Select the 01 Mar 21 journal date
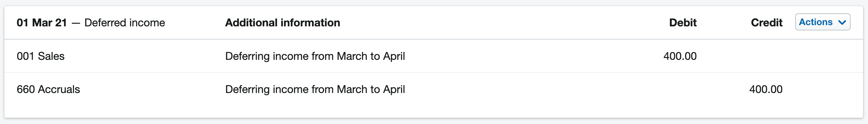This screenshot has width=868, height=124. point(42,23)
